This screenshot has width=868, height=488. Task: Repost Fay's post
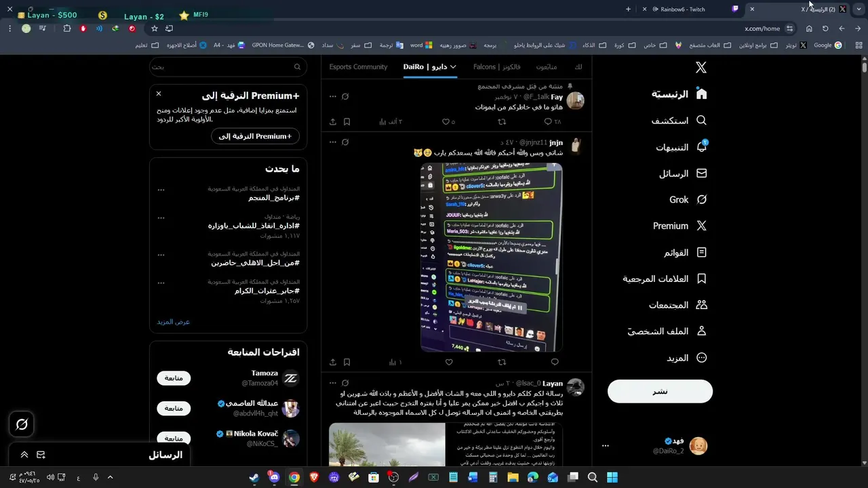click(502, 122)
